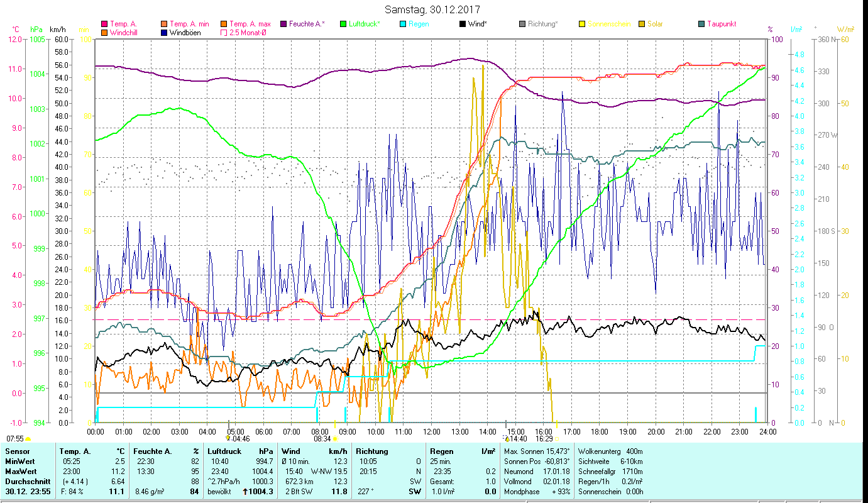Click the 12:00 label on time axis

click(432, 432)
